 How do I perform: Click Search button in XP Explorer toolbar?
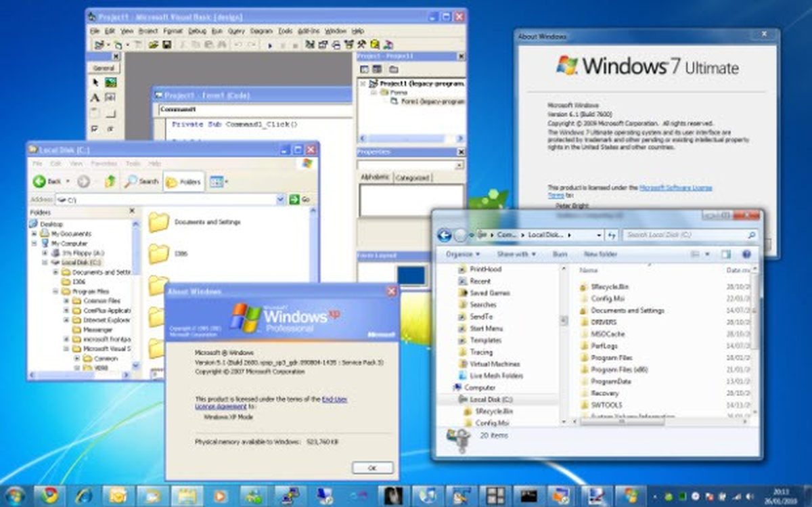[141, 181]
